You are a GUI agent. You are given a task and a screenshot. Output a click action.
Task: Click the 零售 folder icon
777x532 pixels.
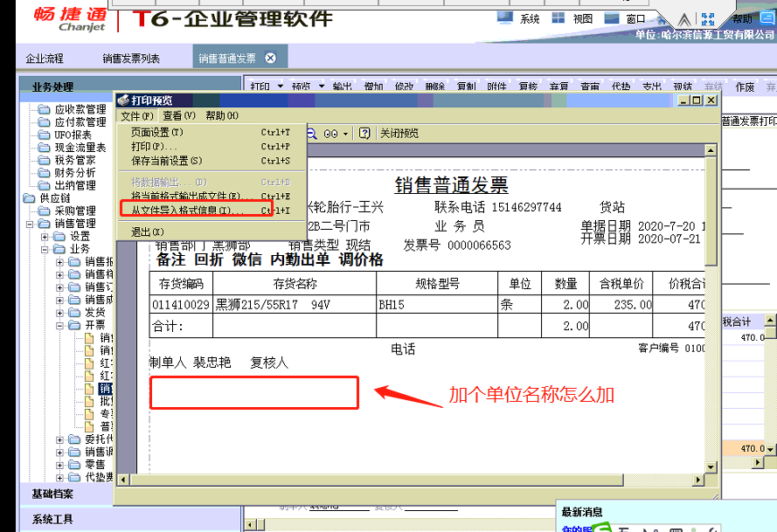[74, 465]
